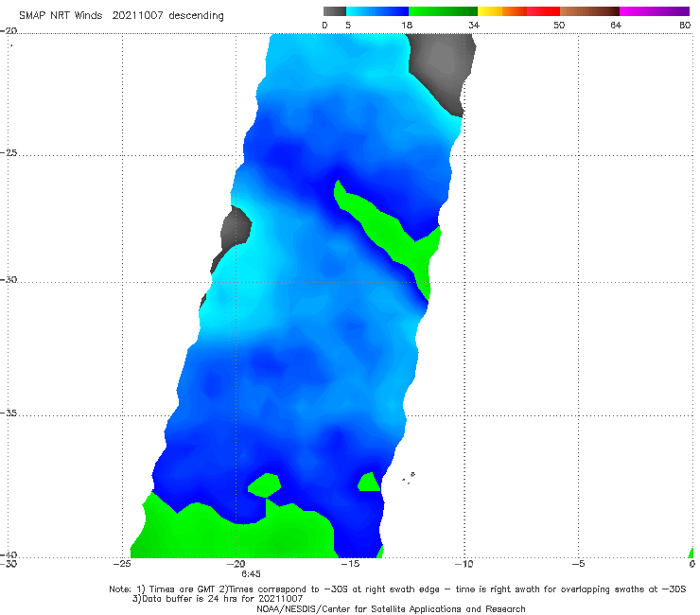
Task: Click the gray low-wind area at top right of swath
Action: (x=442, y=67)
